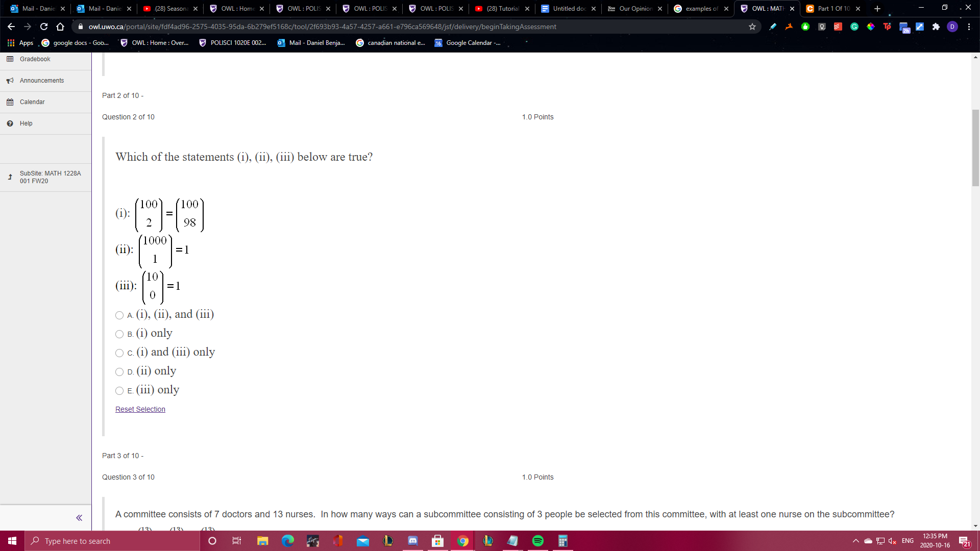Open the Teleparty extension
Image resolution: width=980 pixels, height=551 pixels.
888,27
